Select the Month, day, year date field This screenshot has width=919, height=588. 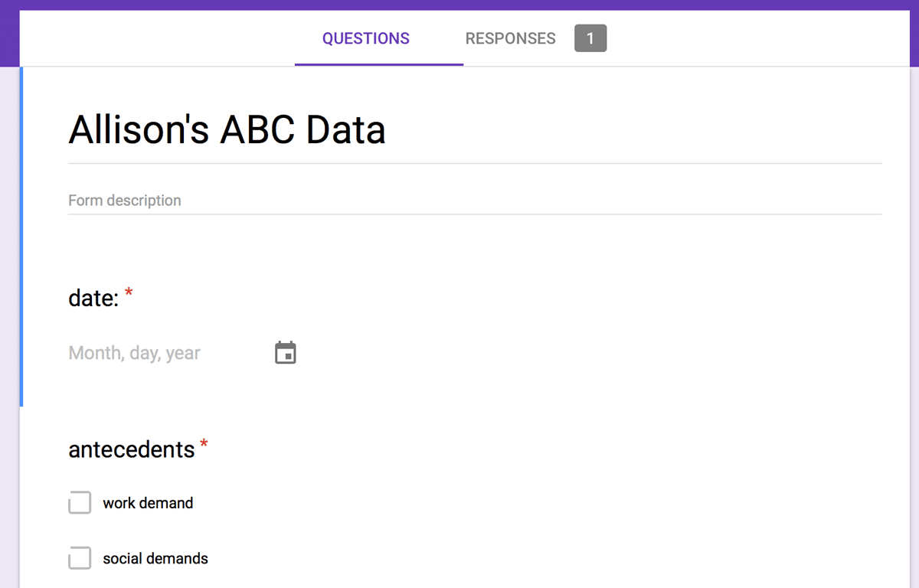pos(134,352)
